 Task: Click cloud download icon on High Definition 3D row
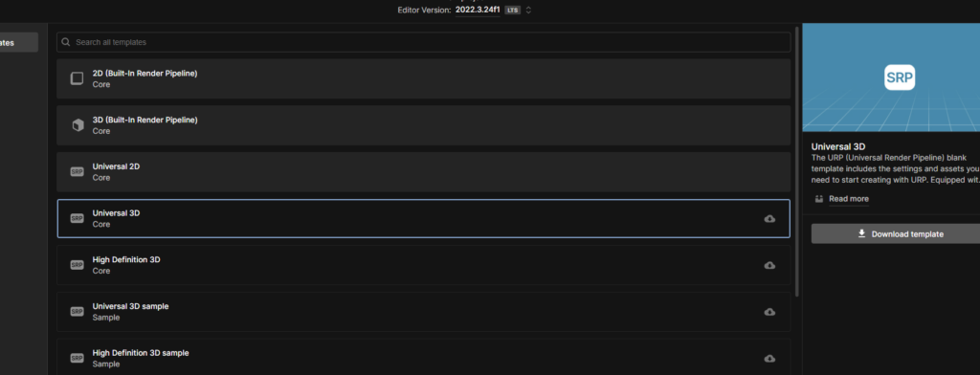click(x=769, y=265)
